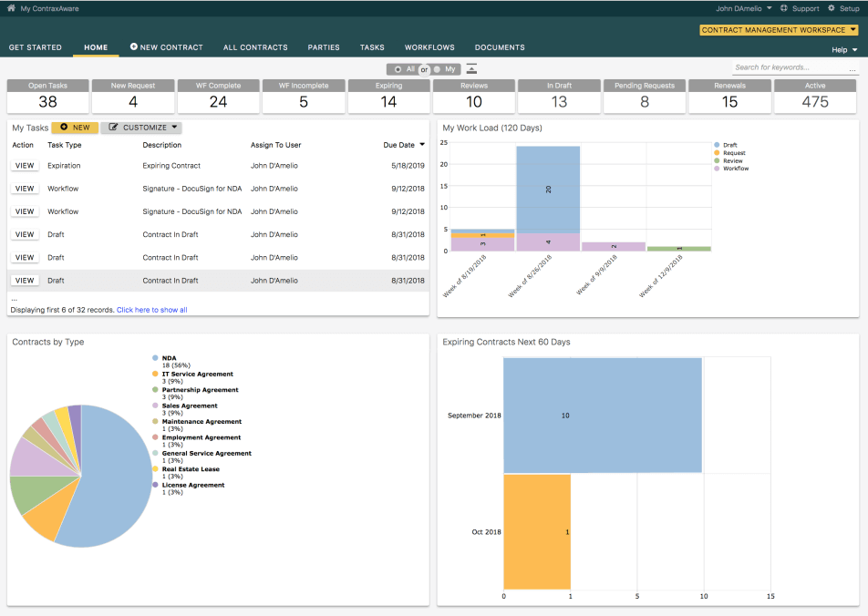Select the All radio option
Screen dimensions: 868x616
point(398,69)
